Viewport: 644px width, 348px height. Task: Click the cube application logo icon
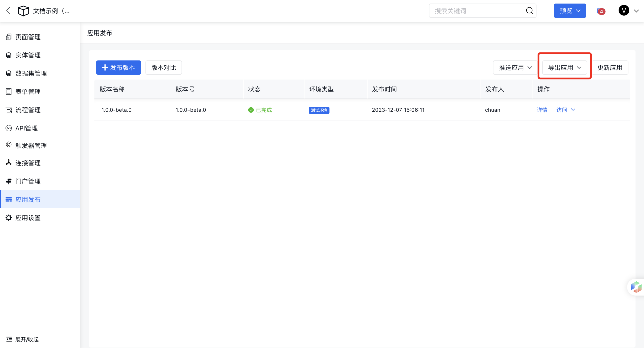click(23, 11)
